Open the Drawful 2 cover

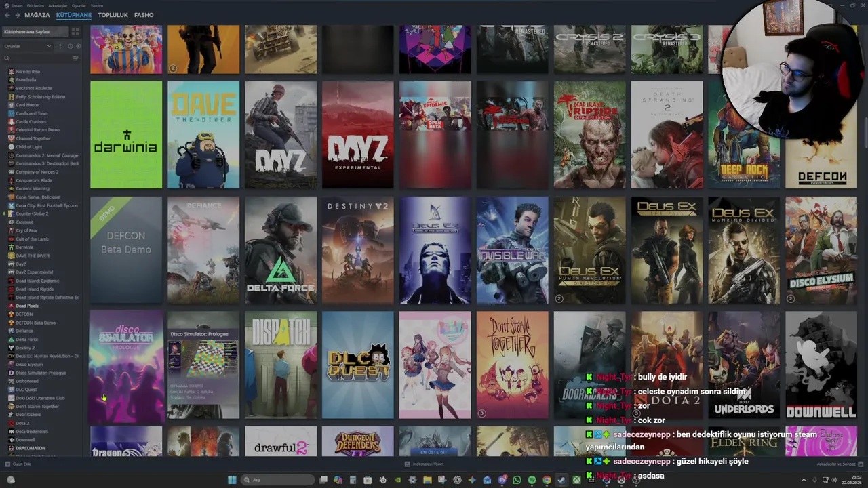281,441
